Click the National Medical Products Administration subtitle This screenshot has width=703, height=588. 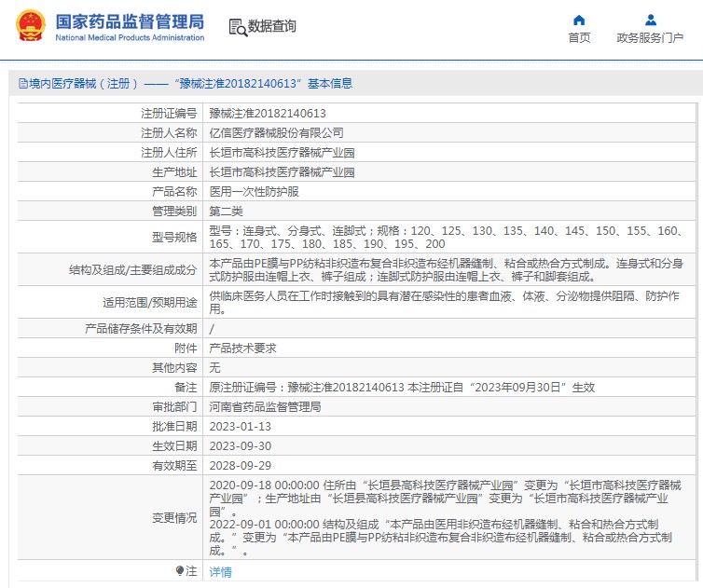tap(130, 38)
